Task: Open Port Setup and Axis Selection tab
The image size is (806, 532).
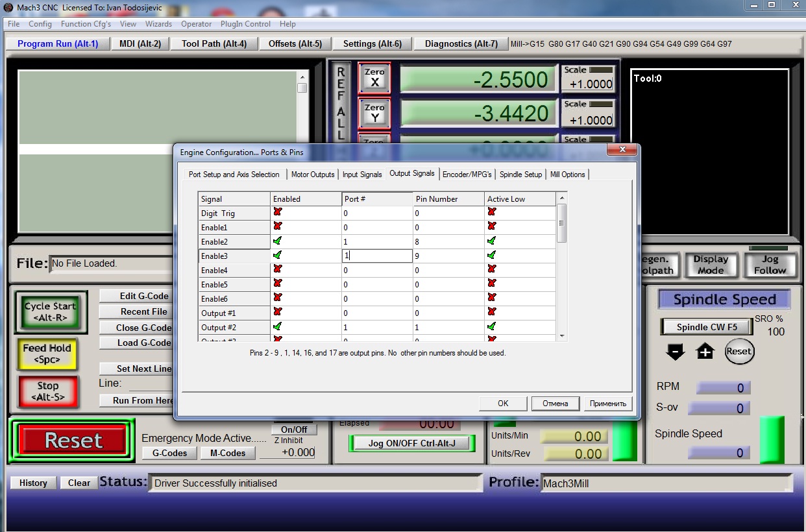Action: click(x=234, y=175)
